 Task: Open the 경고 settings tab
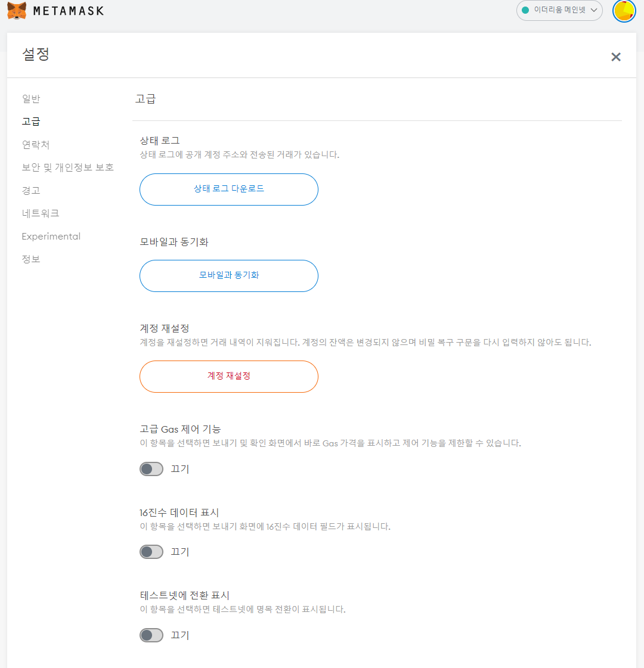tap(31, 191)
